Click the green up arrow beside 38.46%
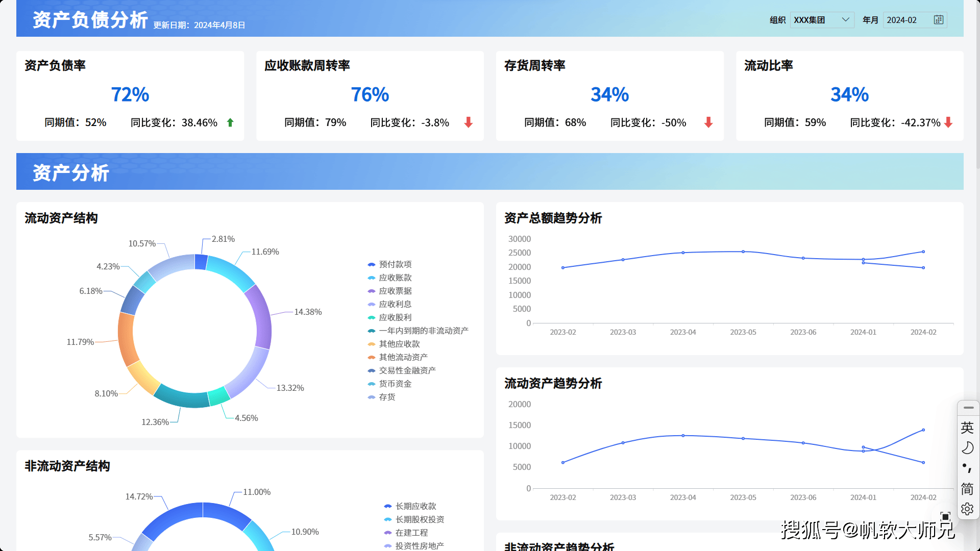980x551 pixels. [x=230, y=122]
